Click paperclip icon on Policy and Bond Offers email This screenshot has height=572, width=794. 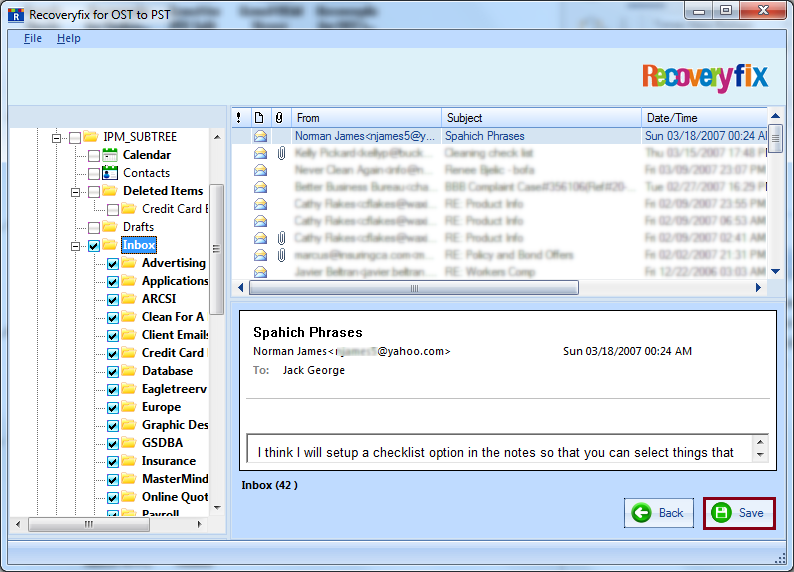pos(282,255)
